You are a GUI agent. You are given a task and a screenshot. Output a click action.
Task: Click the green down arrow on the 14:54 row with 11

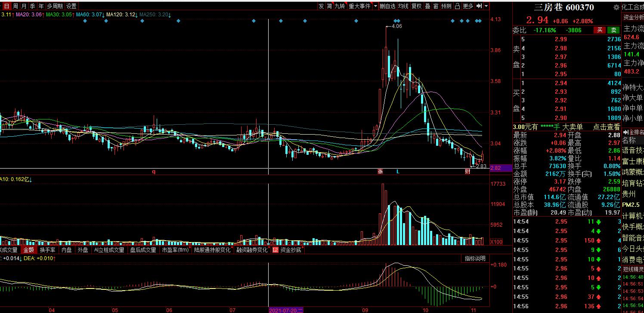point(598,222)
